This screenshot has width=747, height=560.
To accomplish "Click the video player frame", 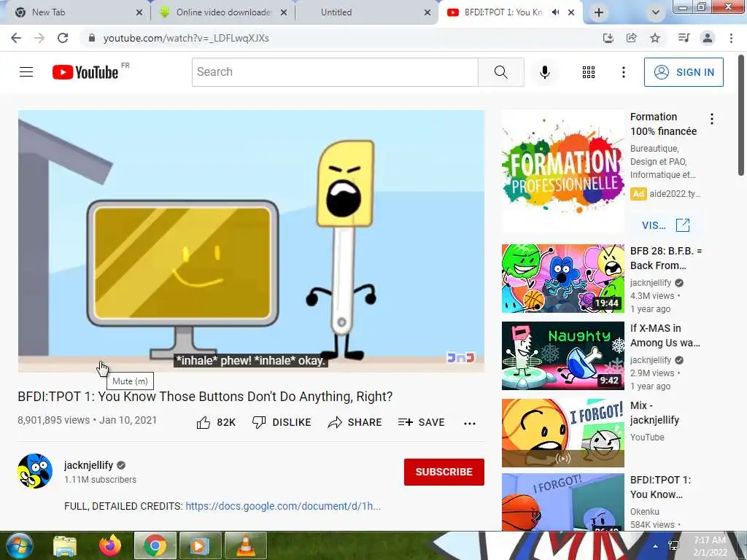I will pyautogui.click(x=251, y=241).
